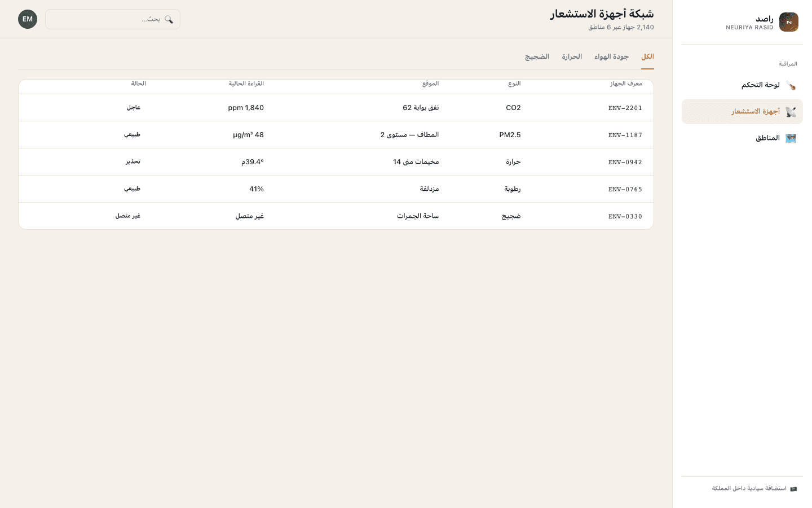The height and width of the screenshot is (508, 812).
Task: Click the 39.4° temperature reading
Action: (x=253, y=162)
